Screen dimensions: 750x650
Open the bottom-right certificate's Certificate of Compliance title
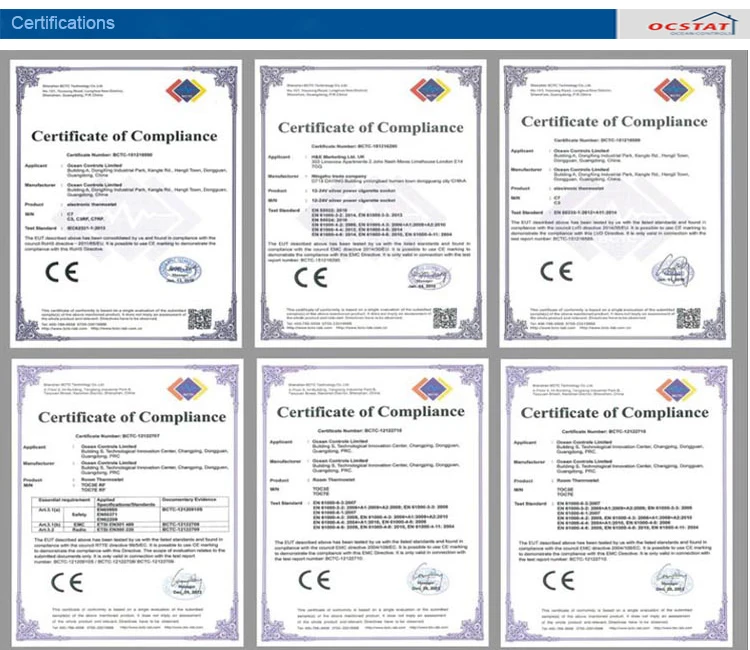(x=614, y=412)
